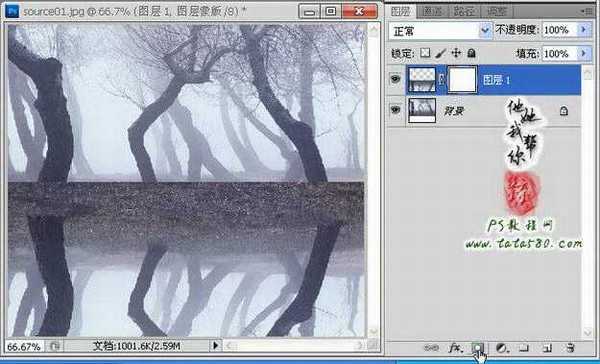Hide 图层 1 using its eye icon
The width and height of the screenshot is (600, 364).
(x=395, y=79)
